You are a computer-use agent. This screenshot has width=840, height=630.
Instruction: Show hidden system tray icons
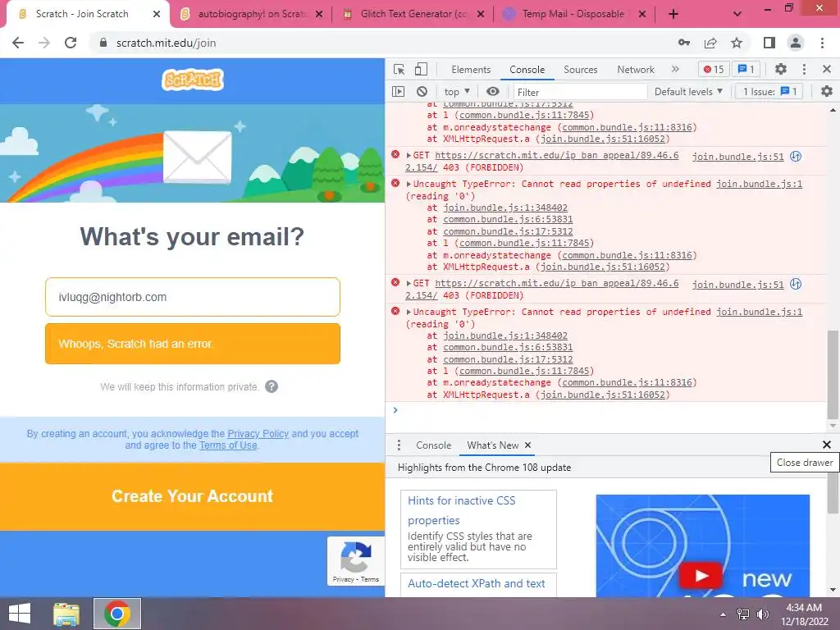[724, 614]
